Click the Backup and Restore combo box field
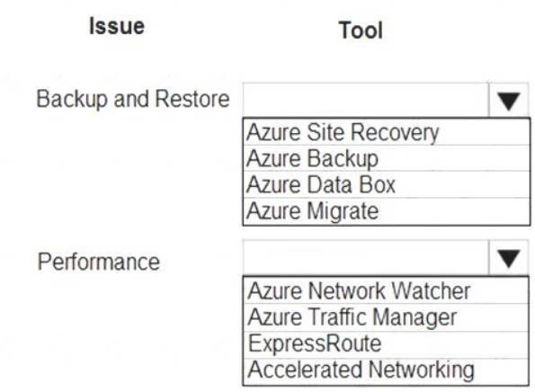 pos(366,100)
